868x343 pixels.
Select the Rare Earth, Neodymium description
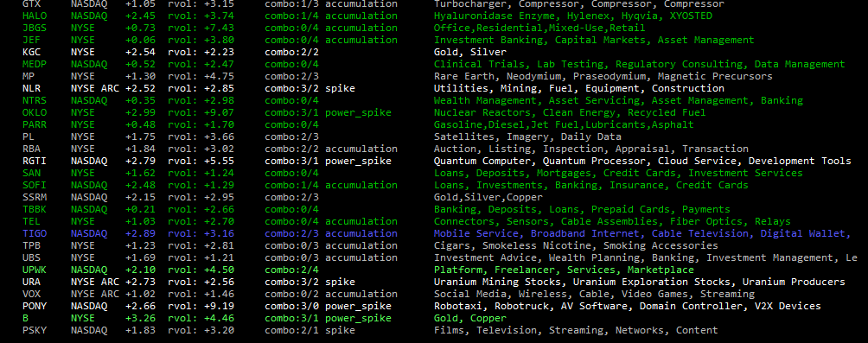click(603, 76)
